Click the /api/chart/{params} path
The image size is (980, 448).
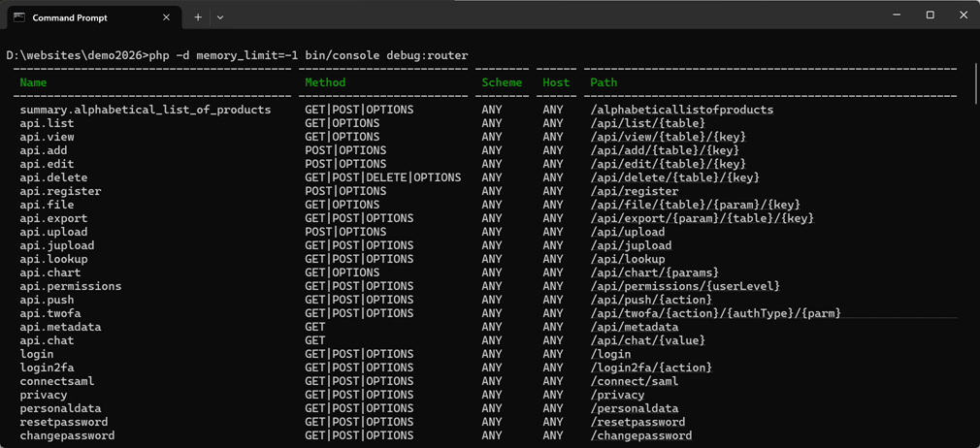point(655,272)
